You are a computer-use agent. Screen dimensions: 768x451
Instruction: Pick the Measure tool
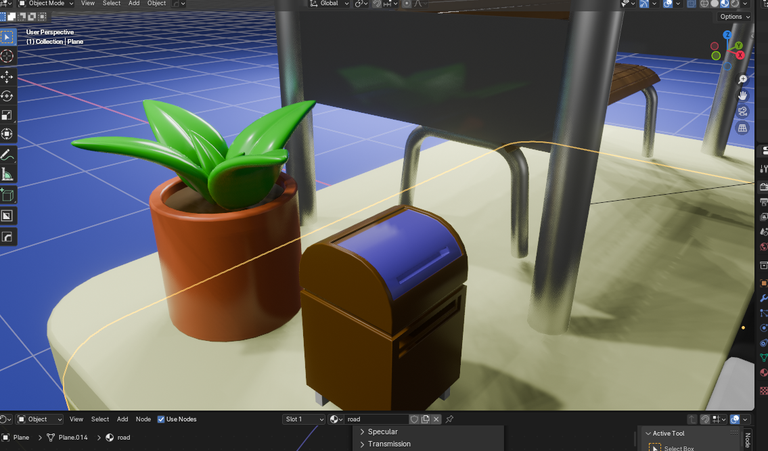coord(8,174)
